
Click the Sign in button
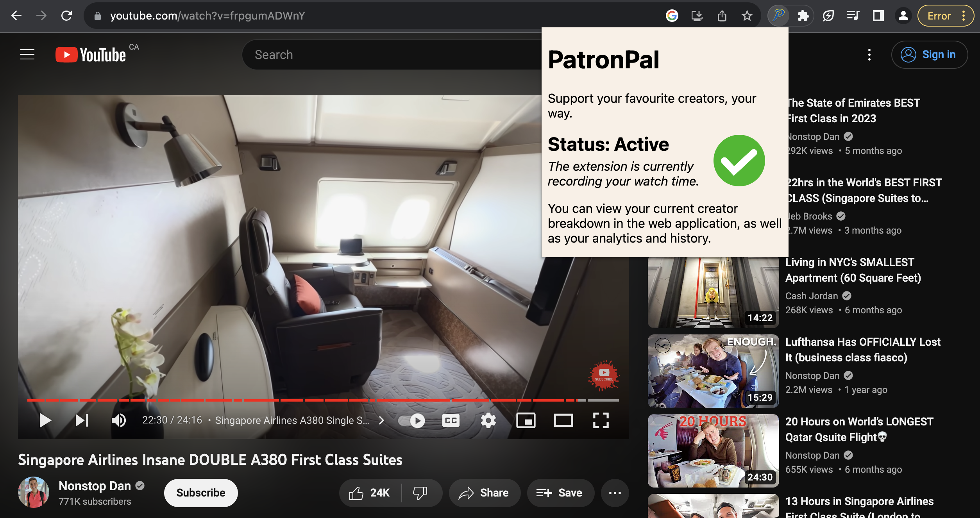tap(929, 55)
